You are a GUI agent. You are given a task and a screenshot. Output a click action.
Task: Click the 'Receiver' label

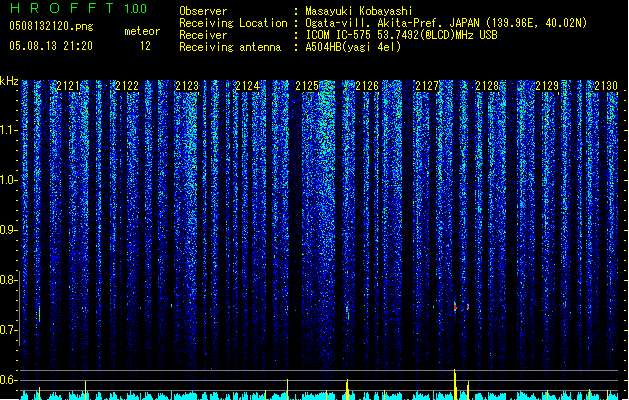(203, 35)
